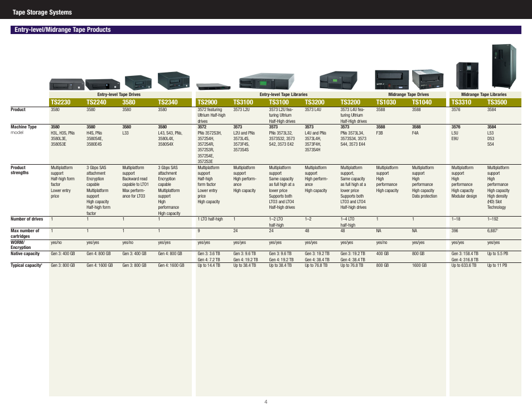Click the 3580 tape drive image above its column
Viewport: 532px width, 412px height.
[138, 83]
